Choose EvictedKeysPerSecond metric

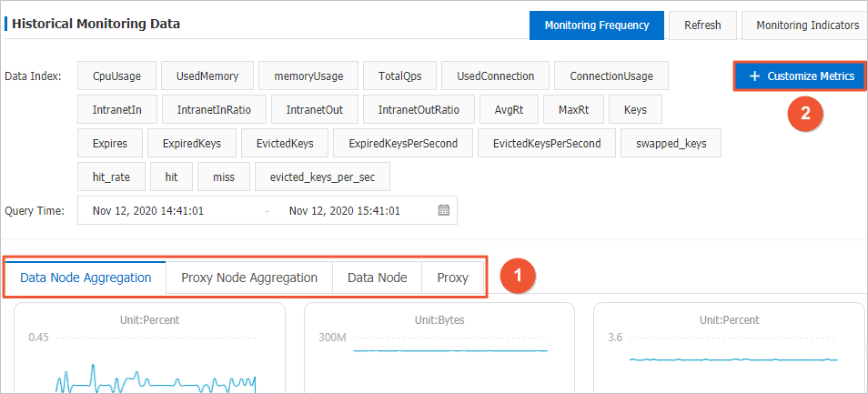click(547, 144)
